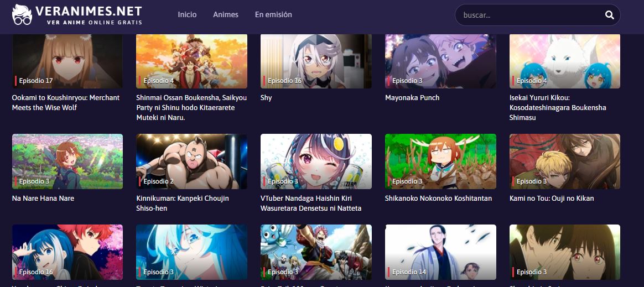
Task: Click the VerAnimes glasses logo icon
Action: point(22,15)
